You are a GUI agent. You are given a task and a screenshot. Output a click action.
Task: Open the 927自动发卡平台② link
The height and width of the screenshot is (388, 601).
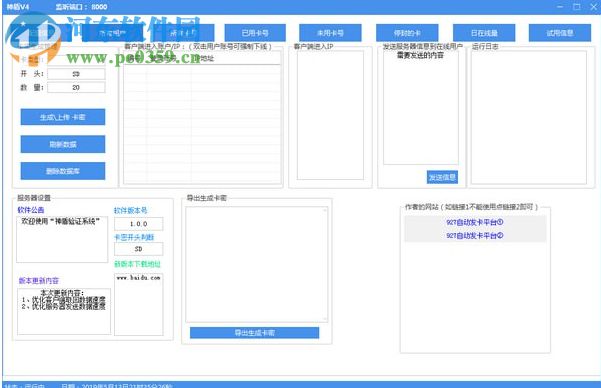point(475,235)
